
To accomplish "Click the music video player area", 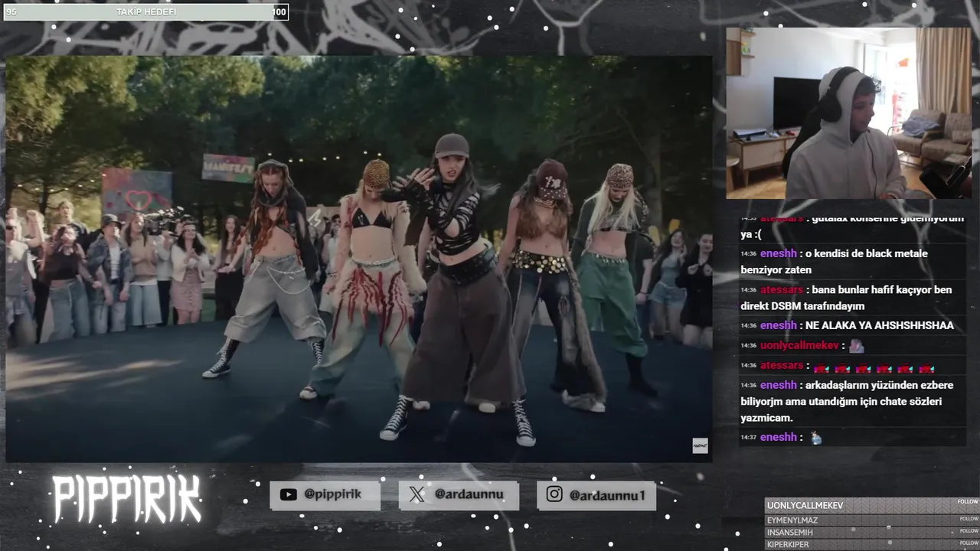I will click(x=358, y=259).
